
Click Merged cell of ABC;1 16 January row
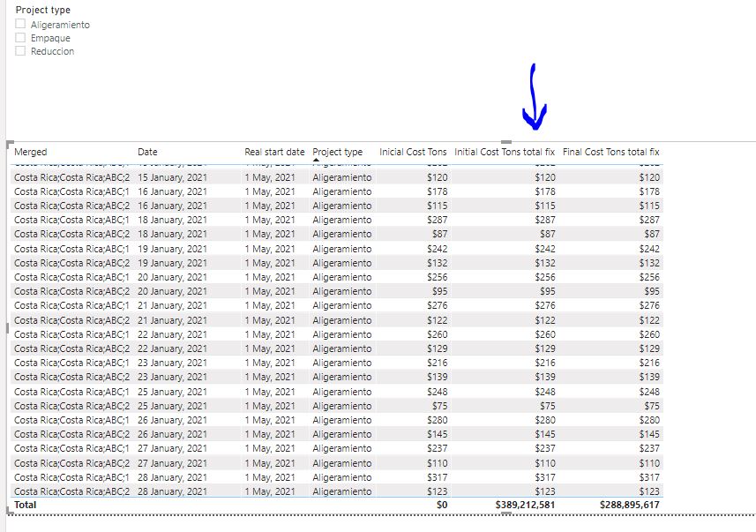pyautogui.click(x=71, y=191)
